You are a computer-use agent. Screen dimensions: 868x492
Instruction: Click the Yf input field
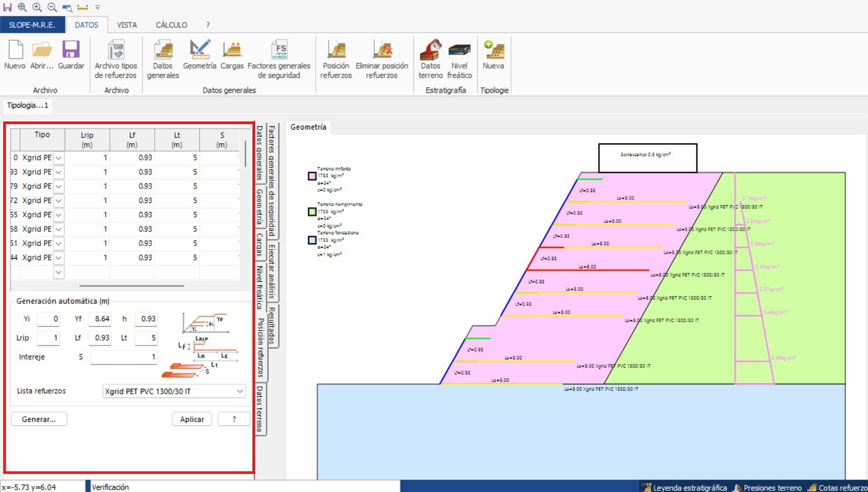click(100, 319)
